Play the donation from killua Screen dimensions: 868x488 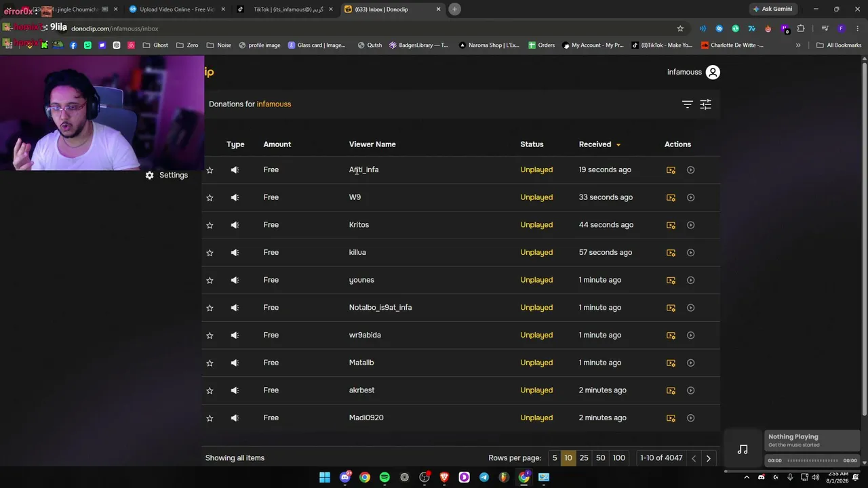point(690,253)
